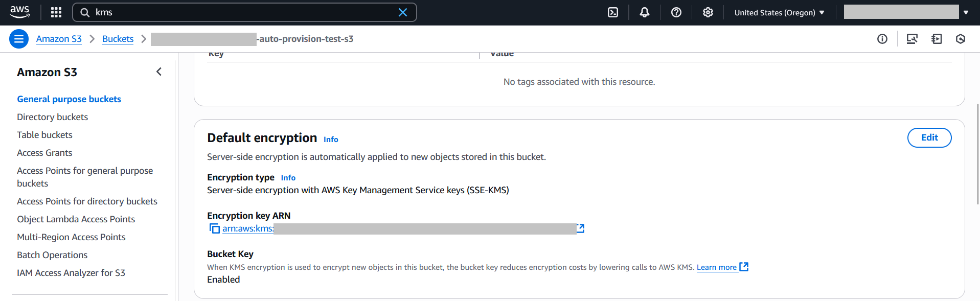
Task: Clear the kms search text
Action: point(403,12)
